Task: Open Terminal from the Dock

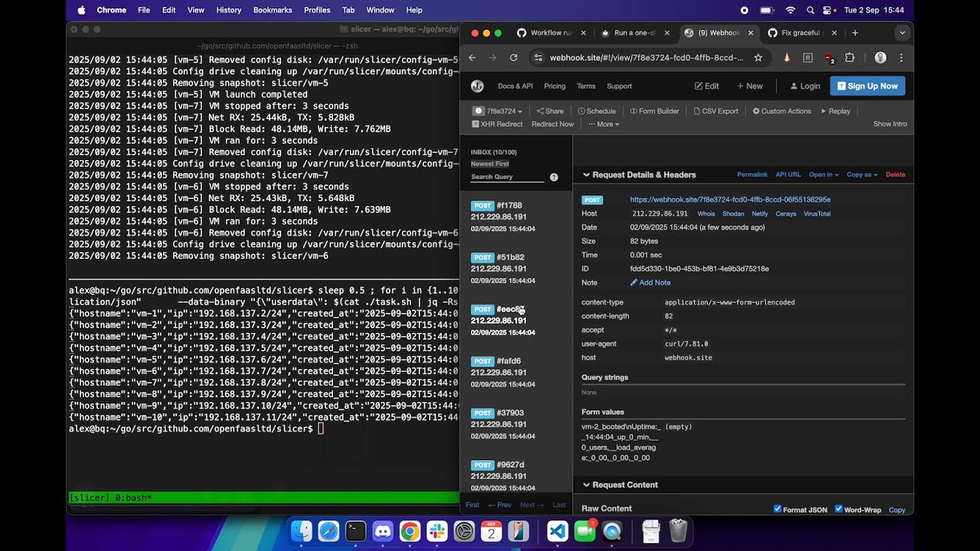Action: point(356,530)
